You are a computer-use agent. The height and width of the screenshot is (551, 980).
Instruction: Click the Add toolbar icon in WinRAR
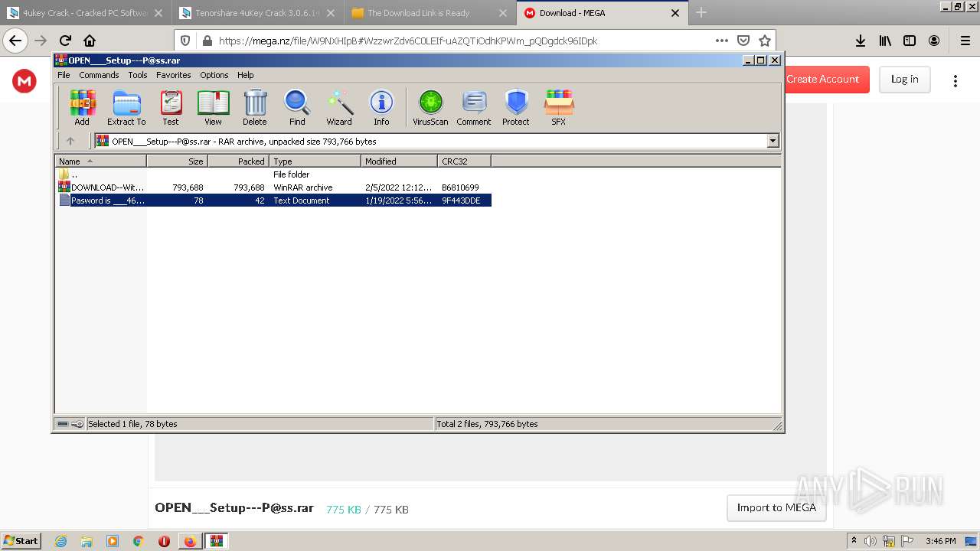(x=82, y=107)
